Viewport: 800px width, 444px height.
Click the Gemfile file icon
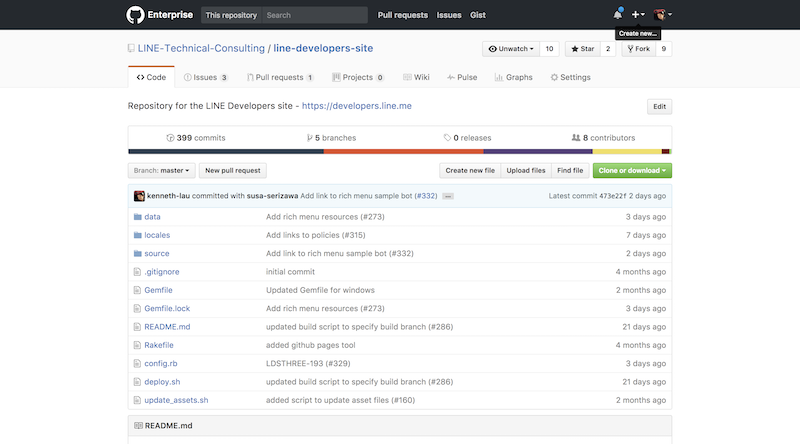click(x=137, y=290)
